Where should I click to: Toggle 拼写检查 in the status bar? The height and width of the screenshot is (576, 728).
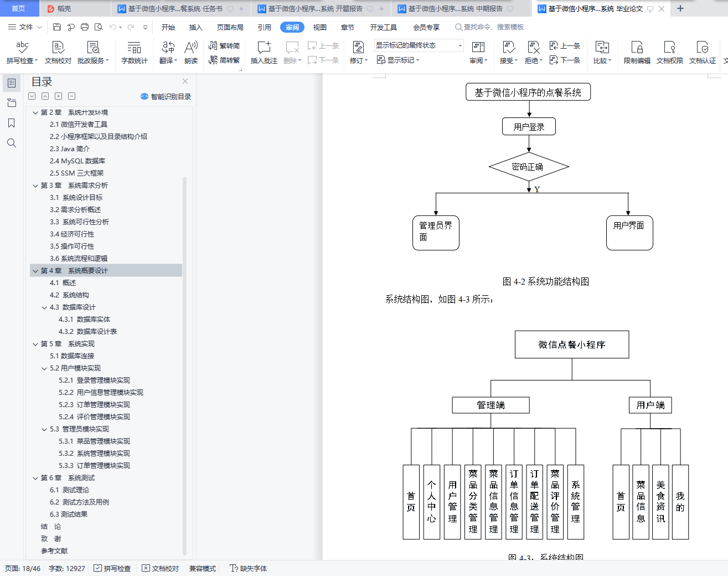pyautogui.click(x=112, y=568)
